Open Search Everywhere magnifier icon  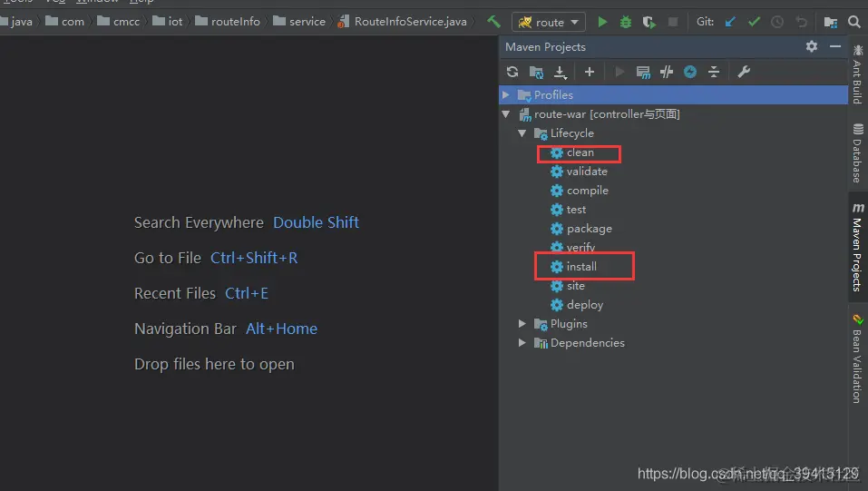point(854,22)
